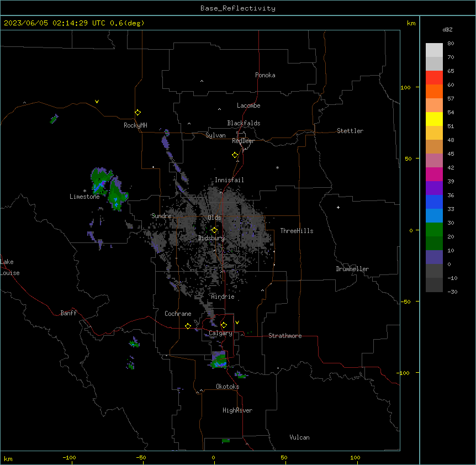The height and width of the screenshot is (465, 476).
Task: Click the Lacombe town label
Action: coord(248,105)
